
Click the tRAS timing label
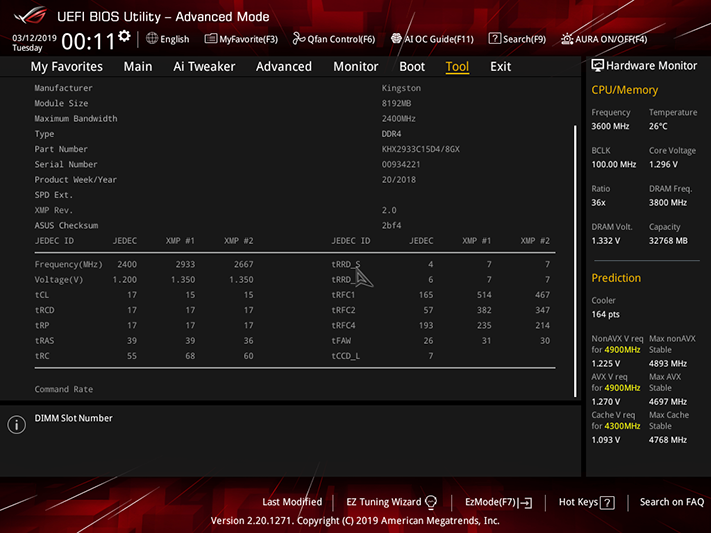pos(44,341)
